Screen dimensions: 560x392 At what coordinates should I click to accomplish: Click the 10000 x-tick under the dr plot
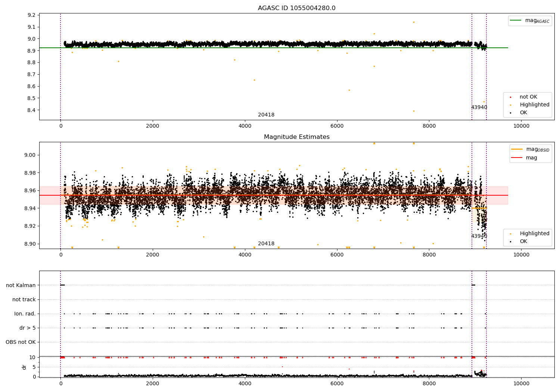click(521, 383)
